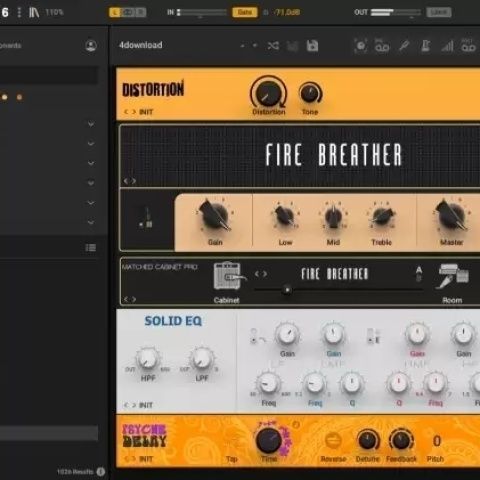The width and height of the screenshot is (480, 480).
Task: Click the amp Treble knob
Action: pyautogui.click(x=382, y=216)
